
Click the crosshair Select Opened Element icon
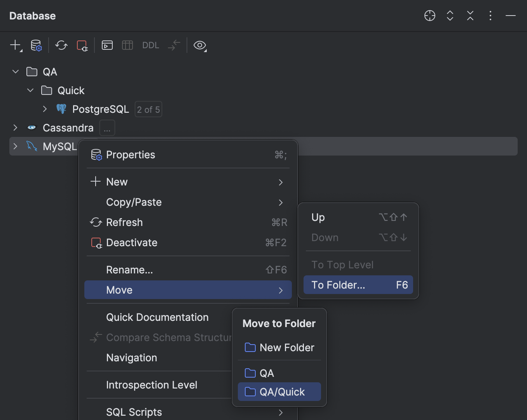429,16
